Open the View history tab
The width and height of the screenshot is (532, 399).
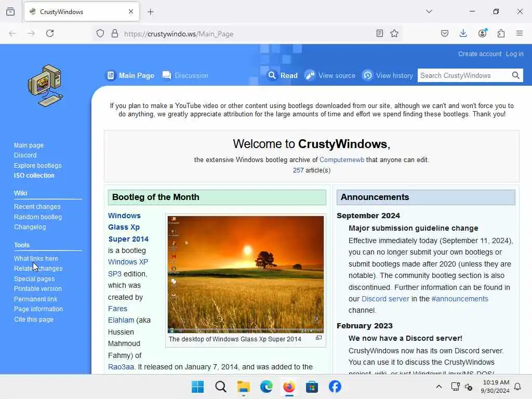point(388,75)
